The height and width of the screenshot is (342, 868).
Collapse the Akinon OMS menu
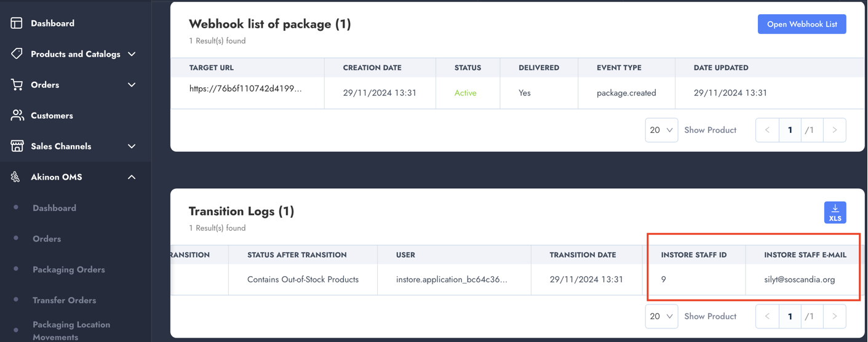point(132,177)
